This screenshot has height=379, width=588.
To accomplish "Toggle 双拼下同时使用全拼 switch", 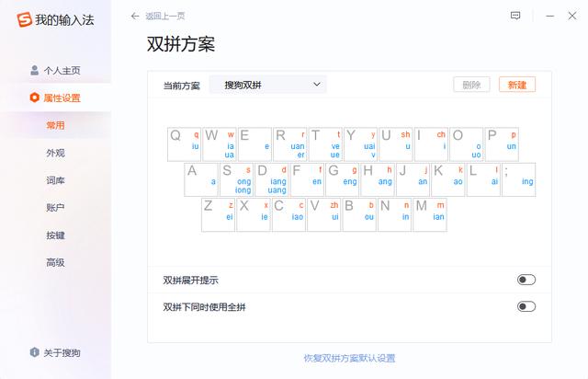I will point(526,306).
